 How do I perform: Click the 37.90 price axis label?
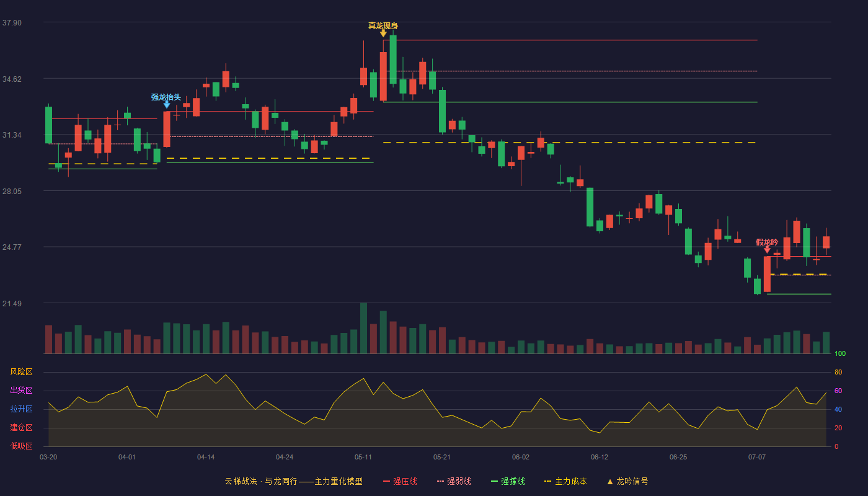12,23
